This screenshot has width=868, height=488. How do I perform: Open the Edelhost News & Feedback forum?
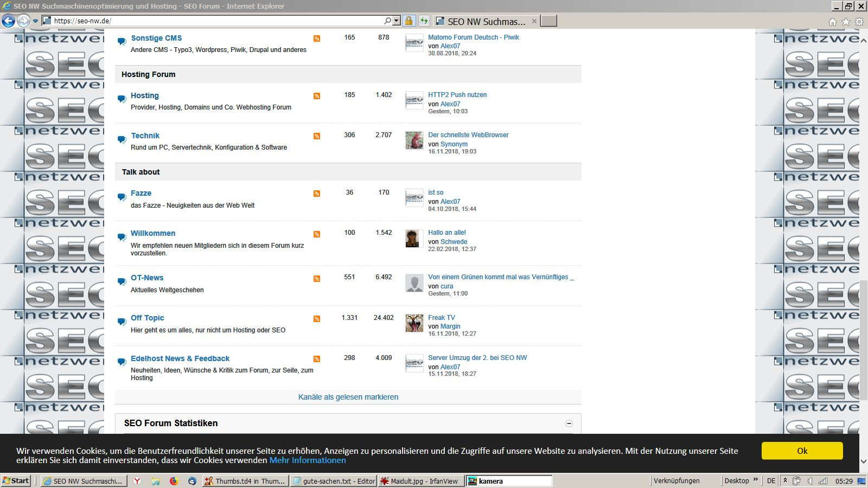pyautogui.click(x=180, y=358)
